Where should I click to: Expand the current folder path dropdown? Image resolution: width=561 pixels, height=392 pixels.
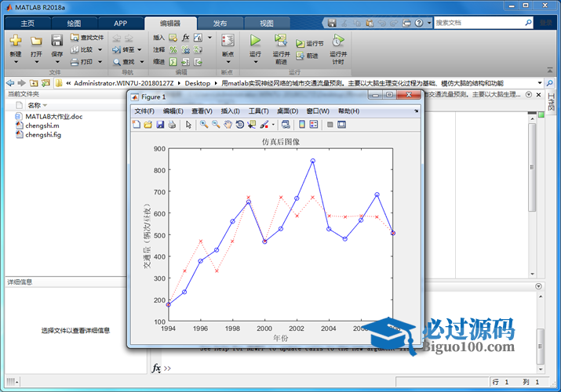540,83
